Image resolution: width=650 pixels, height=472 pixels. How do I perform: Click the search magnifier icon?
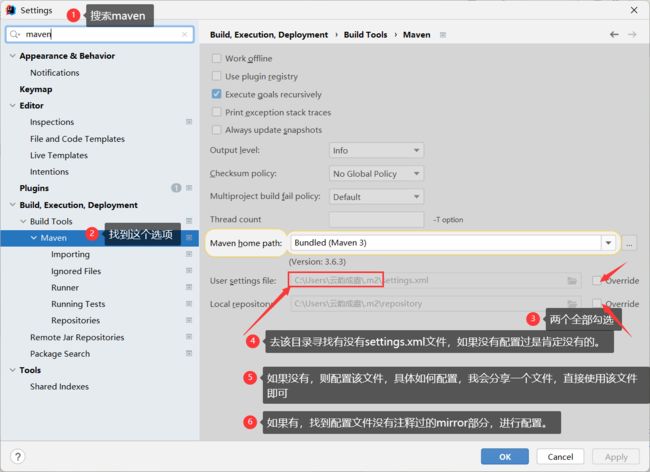(x=15, y=34)
